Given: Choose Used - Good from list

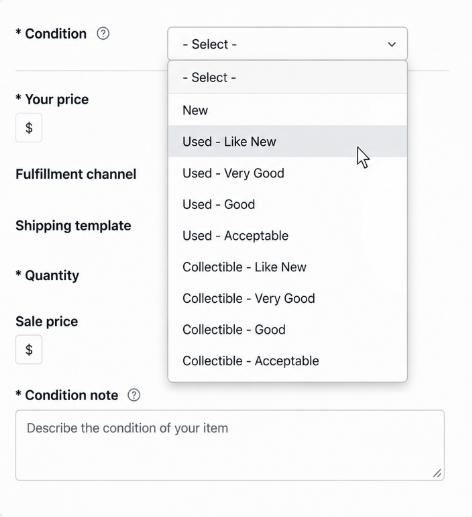Looking at the screenshot, I should point(287,204).
